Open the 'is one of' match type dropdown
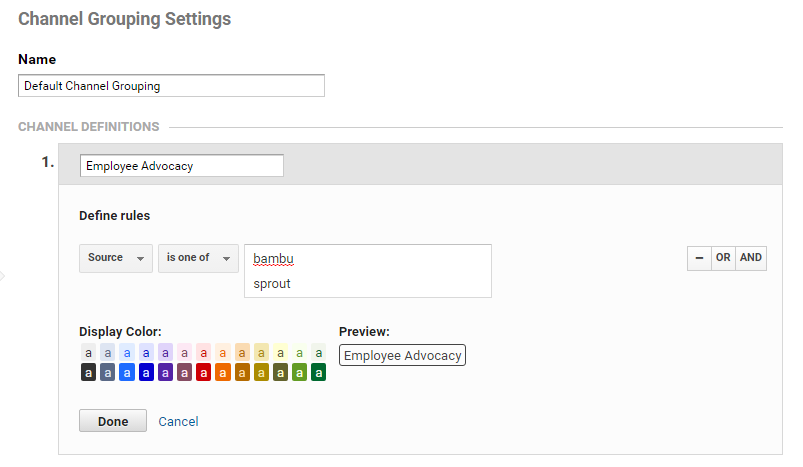803x467 pixels. pyautogui.click(x=198, y=258)
